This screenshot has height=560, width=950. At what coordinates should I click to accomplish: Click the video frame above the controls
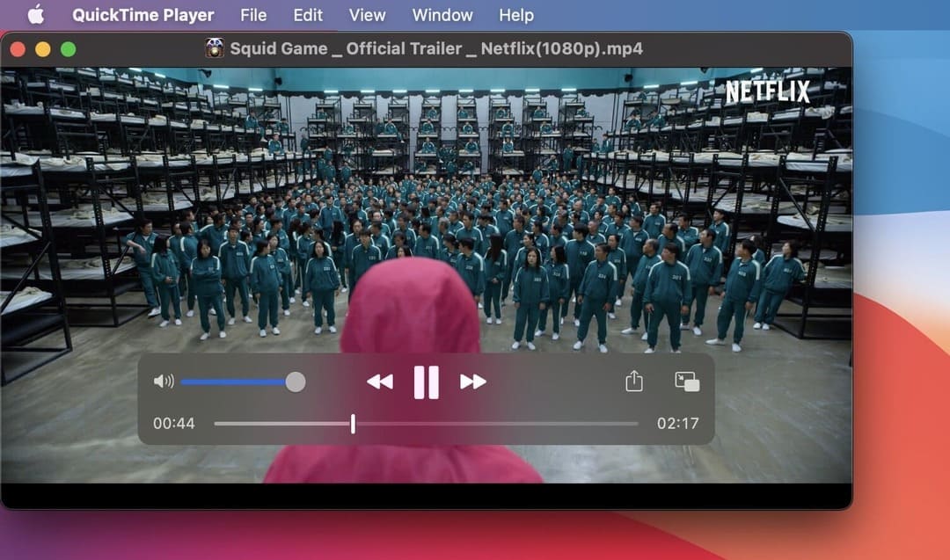pyautogui.click(x=427, y=209)
